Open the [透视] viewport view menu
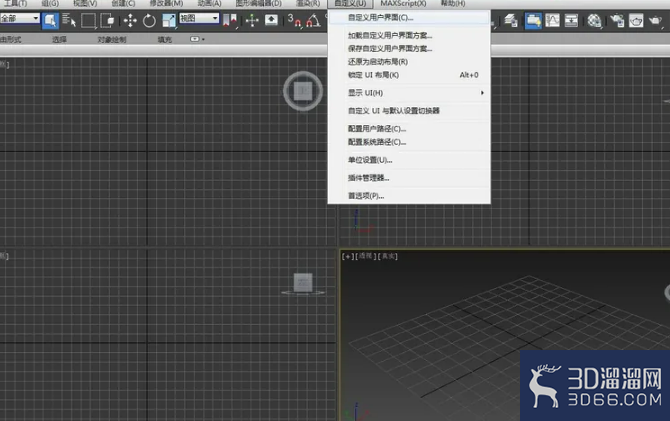The image size is (670, 421). point(366,256)
